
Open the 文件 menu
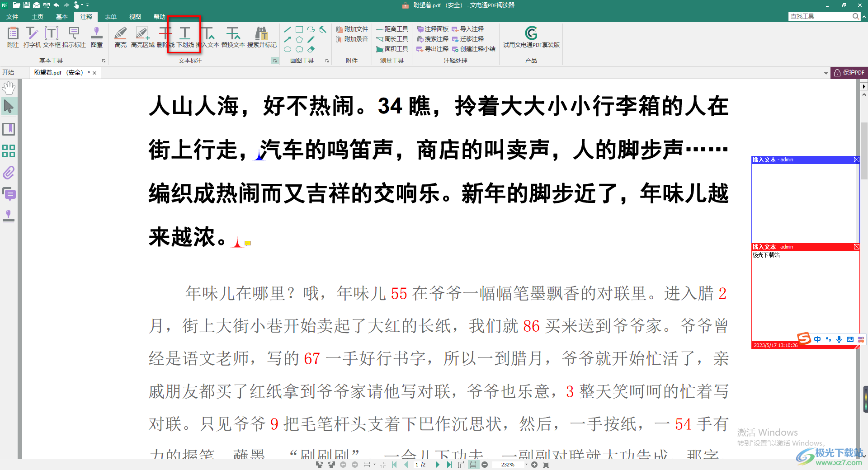click(12, 17)
